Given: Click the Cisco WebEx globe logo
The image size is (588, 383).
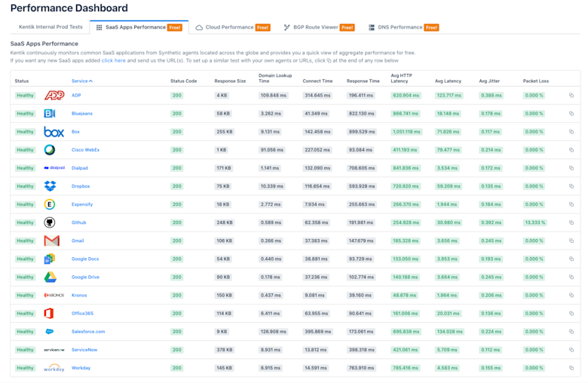Looking at the screenshot, I should (x=50, y=150).
